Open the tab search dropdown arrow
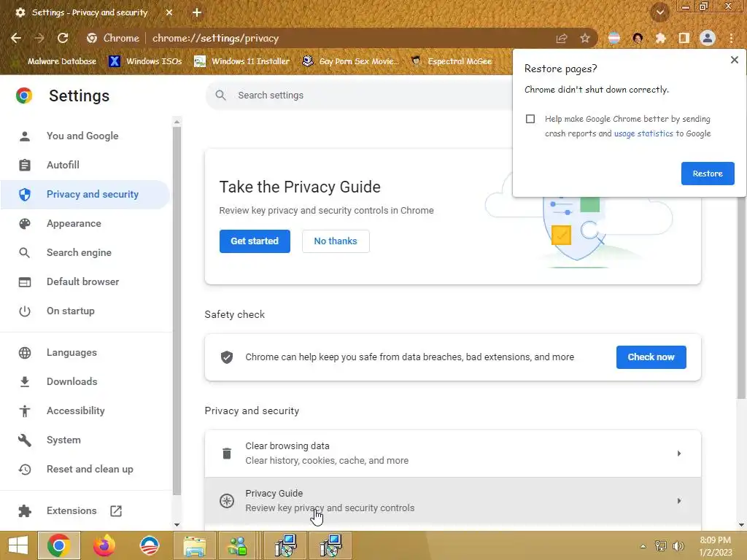The image size is (747, 560). pos(660,12)
